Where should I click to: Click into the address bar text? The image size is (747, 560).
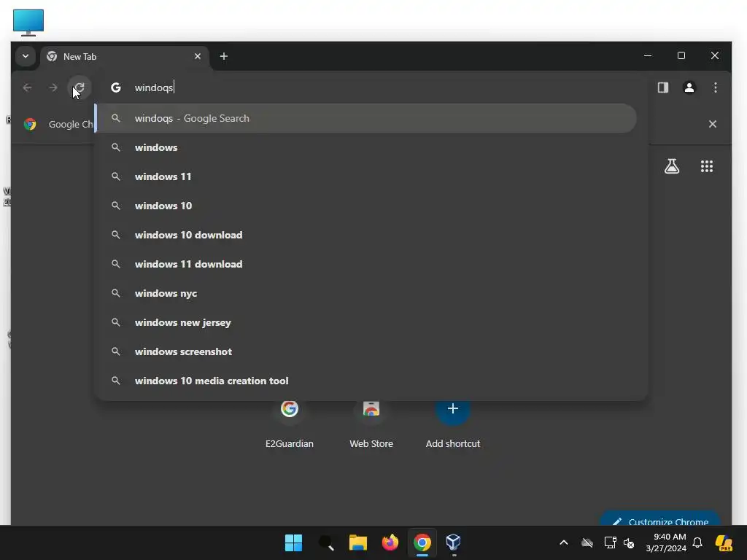click(x=154, y=87)
